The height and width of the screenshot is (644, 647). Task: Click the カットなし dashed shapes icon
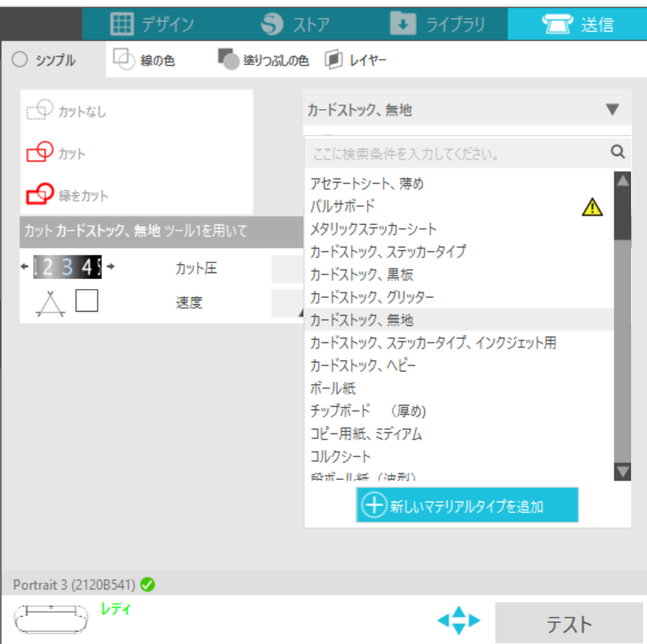tap(39, 110)
